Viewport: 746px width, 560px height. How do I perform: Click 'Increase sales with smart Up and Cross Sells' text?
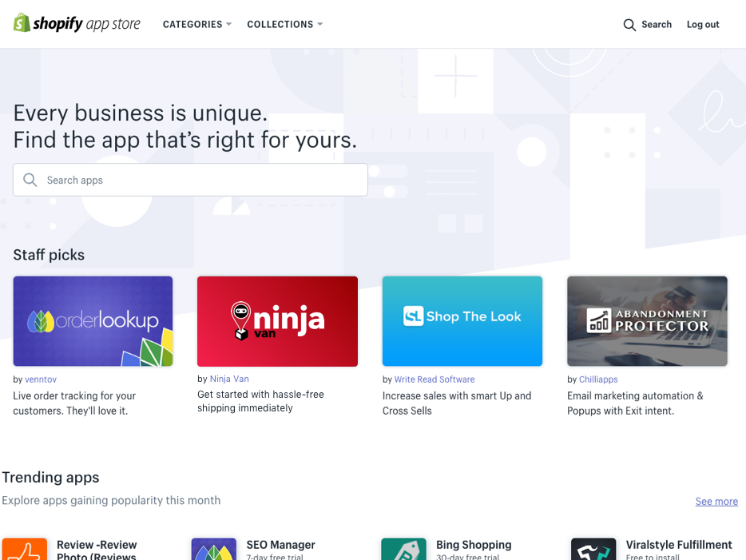(x=457, y=403)
